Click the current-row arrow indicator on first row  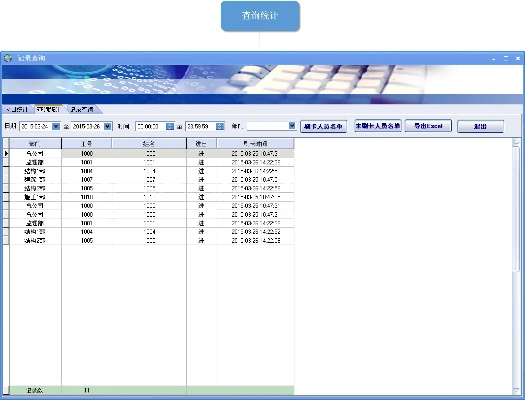pyautogui.click(x=6, y=153)
